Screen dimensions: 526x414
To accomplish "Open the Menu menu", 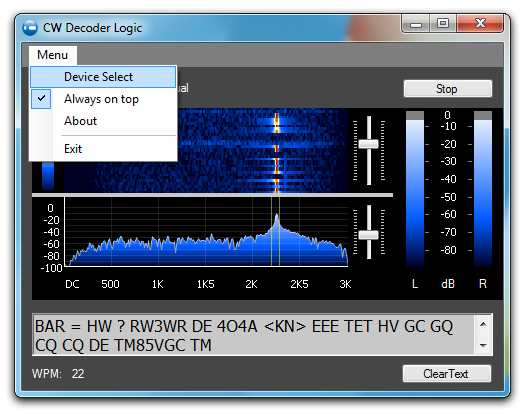I will point(53,55).
